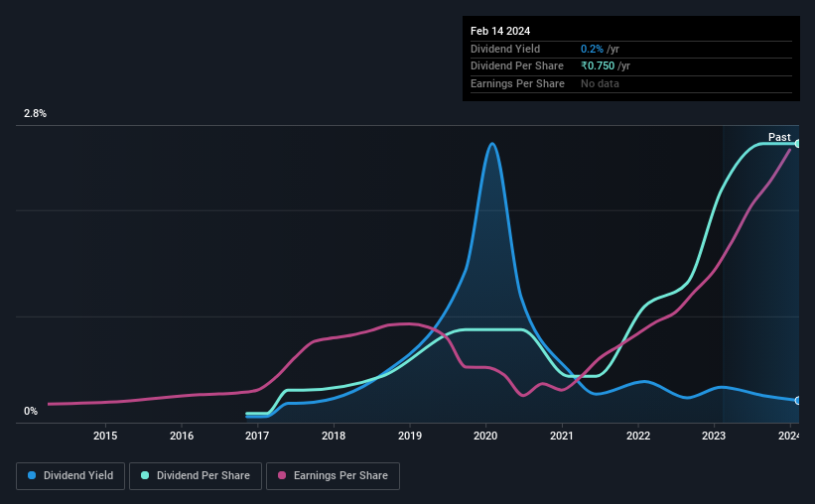The width and height of the screenshot is (815, 504).
Task: Click the 2021 x-axis label
Action: [562, 436]
